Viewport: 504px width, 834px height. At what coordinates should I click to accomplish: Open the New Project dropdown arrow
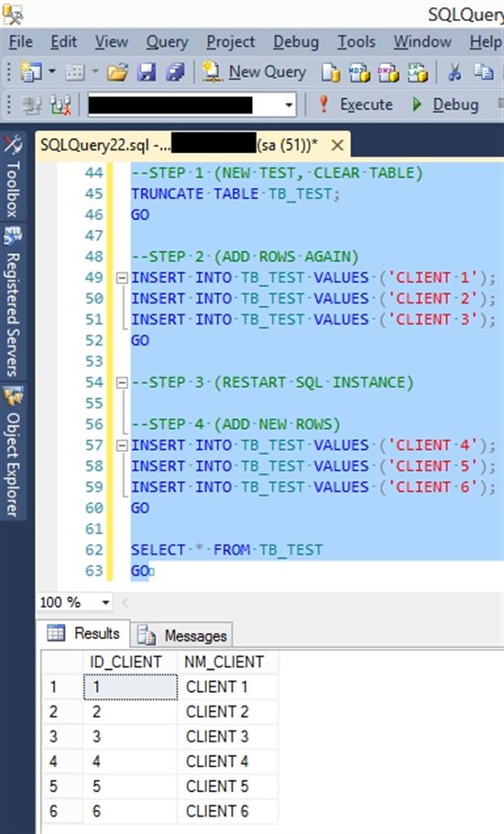point(51,71)
